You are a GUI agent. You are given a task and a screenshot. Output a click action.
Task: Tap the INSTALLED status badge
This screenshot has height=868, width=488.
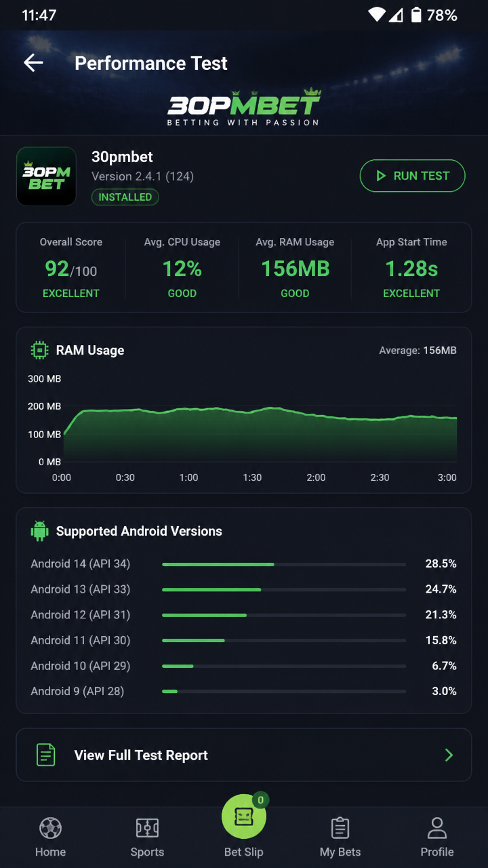(x=125, y=197)
